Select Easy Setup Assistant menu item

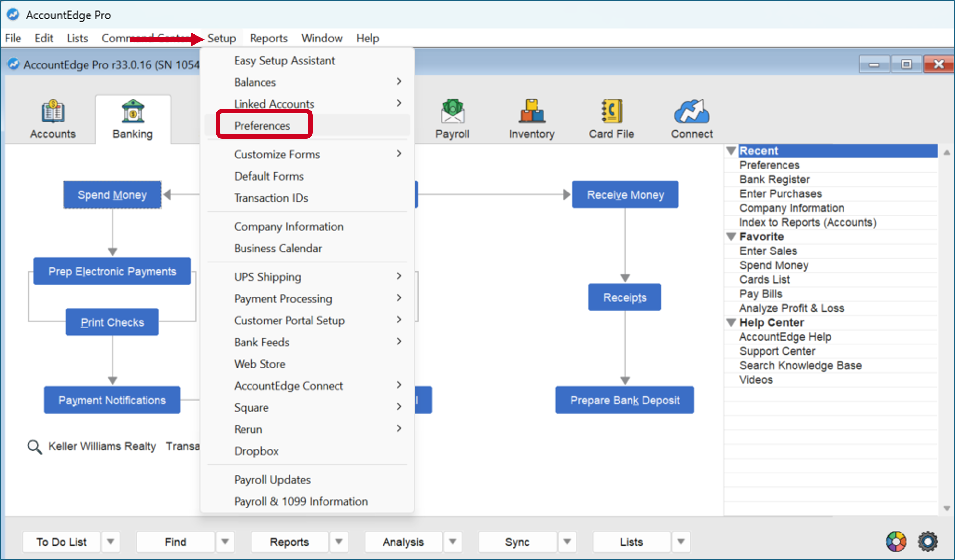pyautogui.click(x=307, y=61)
